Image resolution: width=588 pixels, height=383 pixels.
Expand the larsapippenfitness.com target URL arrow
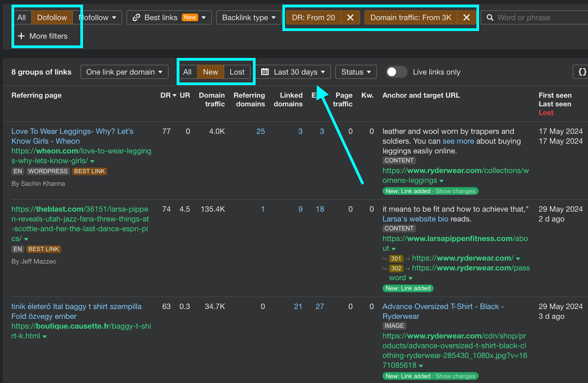[x=394, y=249]
